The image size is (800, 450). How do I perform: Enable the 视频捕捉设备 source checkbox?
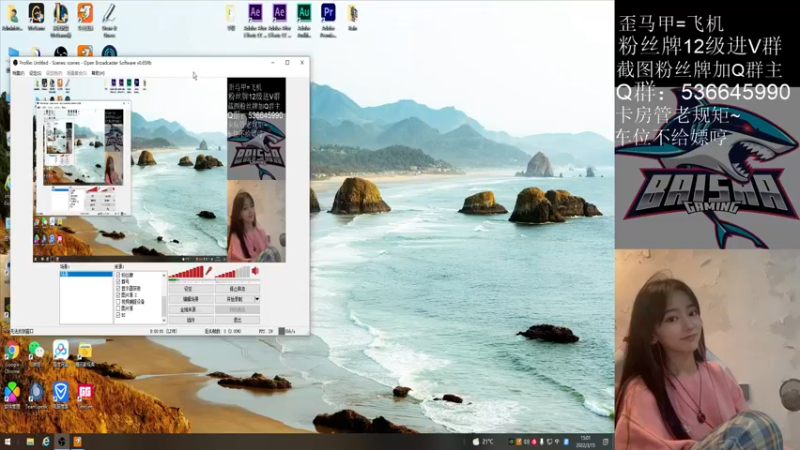pyautogui.click(x=118, y=302)
